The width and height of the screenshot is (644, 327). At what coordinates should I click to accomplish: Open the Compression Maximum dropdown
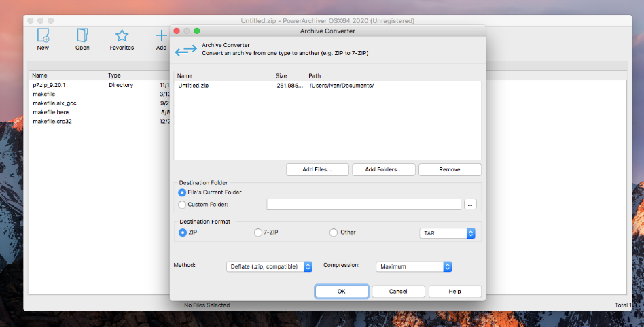point(414,266)
